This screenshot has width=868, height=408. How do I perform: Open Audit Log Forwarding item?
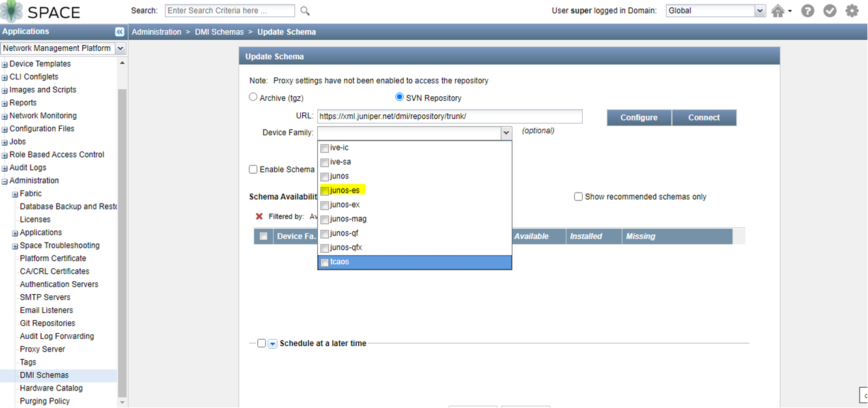click(x=57, y=336)
